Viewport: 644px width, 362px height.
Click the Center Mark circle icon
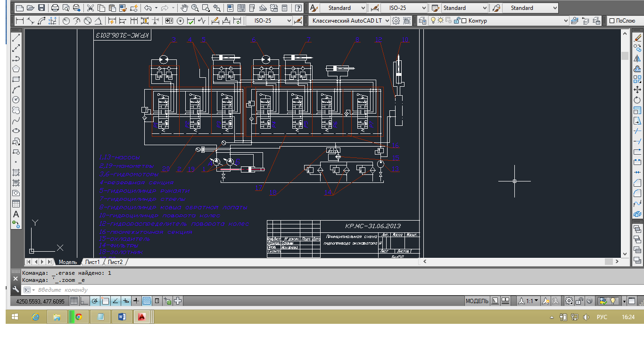pyautogui.click(x=180, y=21)
